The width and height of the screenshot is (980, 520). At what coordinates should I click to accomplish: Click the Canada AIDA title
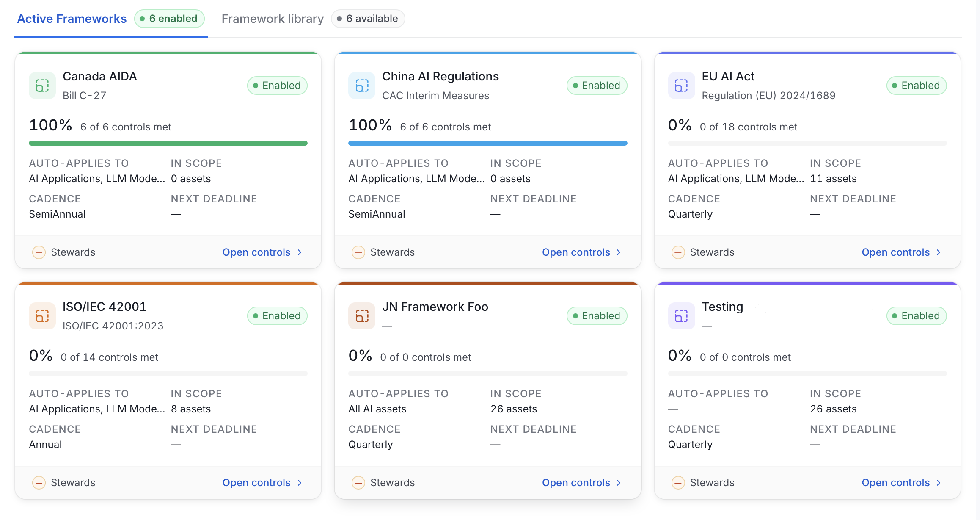[x=100, y=76]
